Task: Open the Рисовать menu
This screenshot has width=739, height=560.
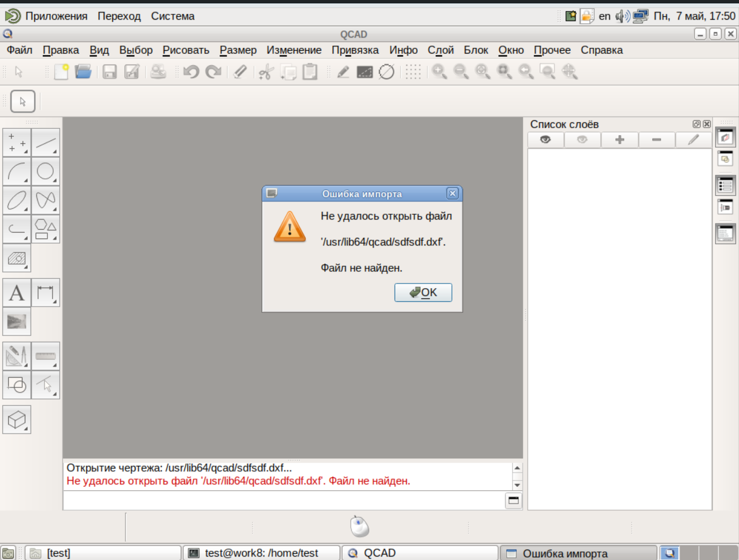Action: coord(185,50)
